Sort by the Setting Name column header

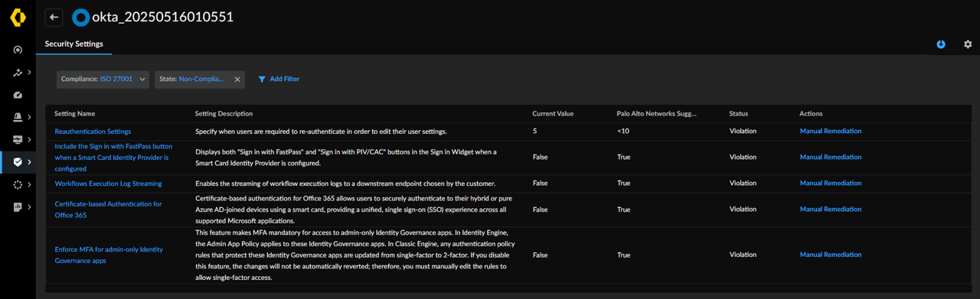pos(74,114)
